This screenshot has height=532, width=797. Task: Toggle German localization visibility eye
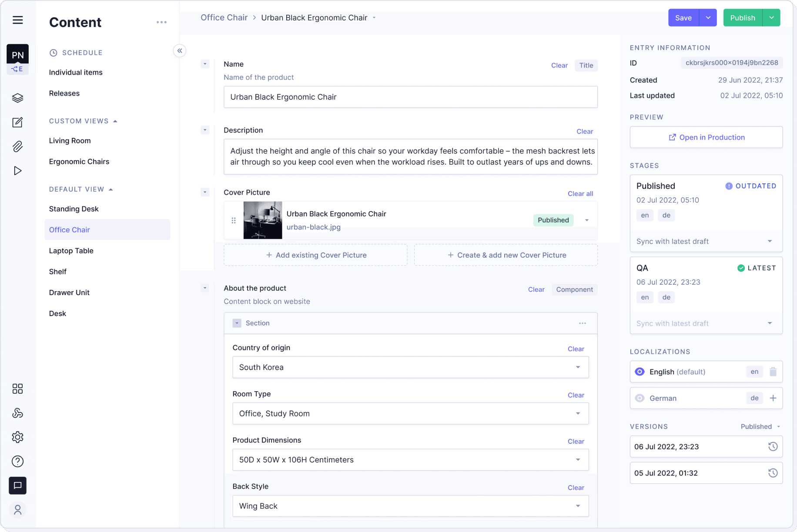click(640, 398)
